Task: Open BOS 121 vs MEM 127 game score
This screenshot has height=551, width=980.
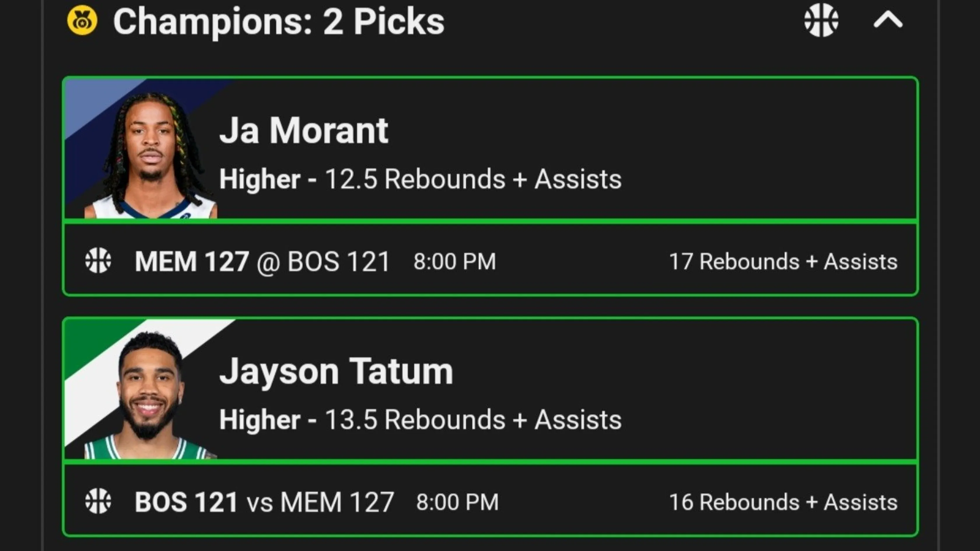Action: [265, 502]
